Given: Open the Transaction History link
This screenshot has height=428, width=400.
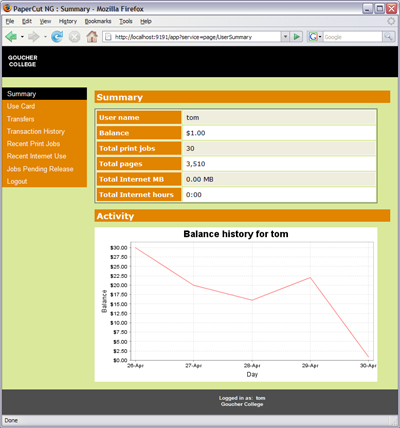Looking at the screenshot, I should 36,131.
